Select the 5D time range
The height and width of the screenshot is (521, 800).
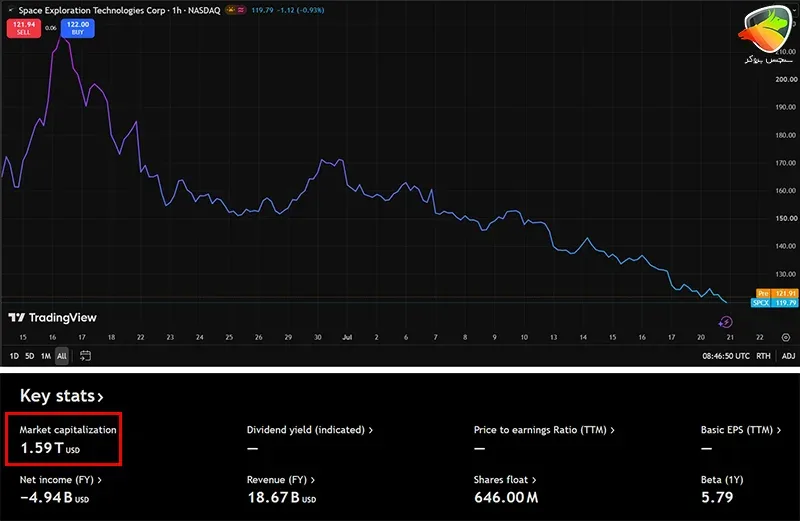(x=30, y=356)
